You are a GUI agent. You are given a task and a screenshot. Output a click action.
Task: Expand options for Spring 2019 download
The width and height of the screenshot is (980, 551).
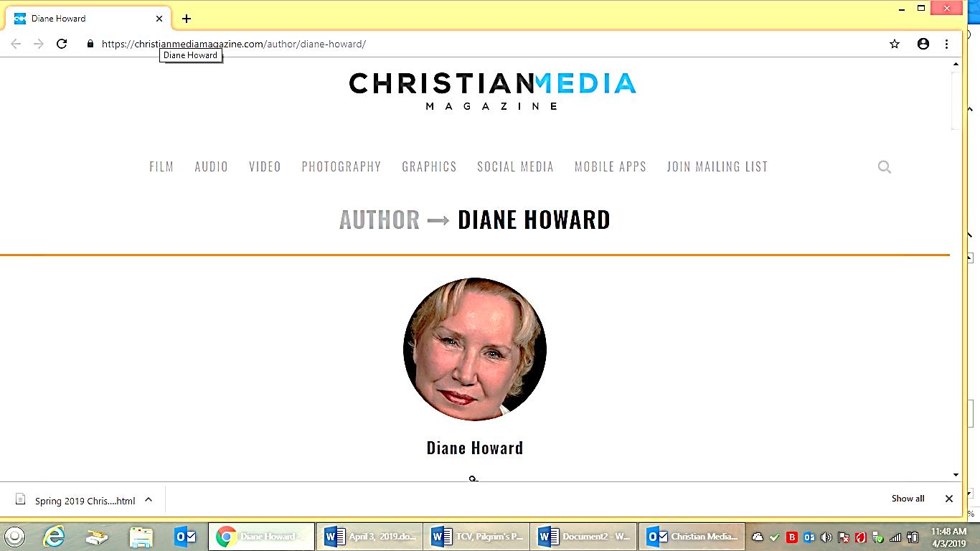tap(149, 500)
